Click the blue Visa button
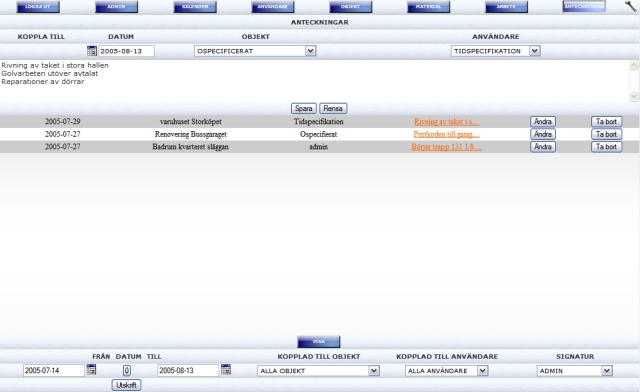This screenshot has width=640, height=392. click(x=318, y=342)
